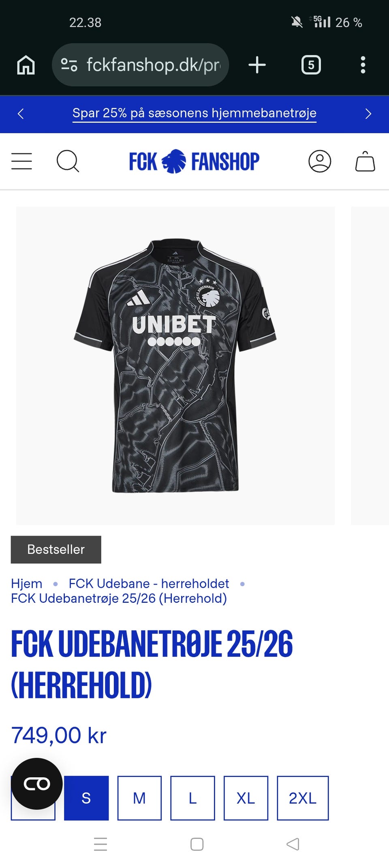The width and height of the screenshot is (389, 868).
Task: Show previous promo banner message
Action: 21,114
